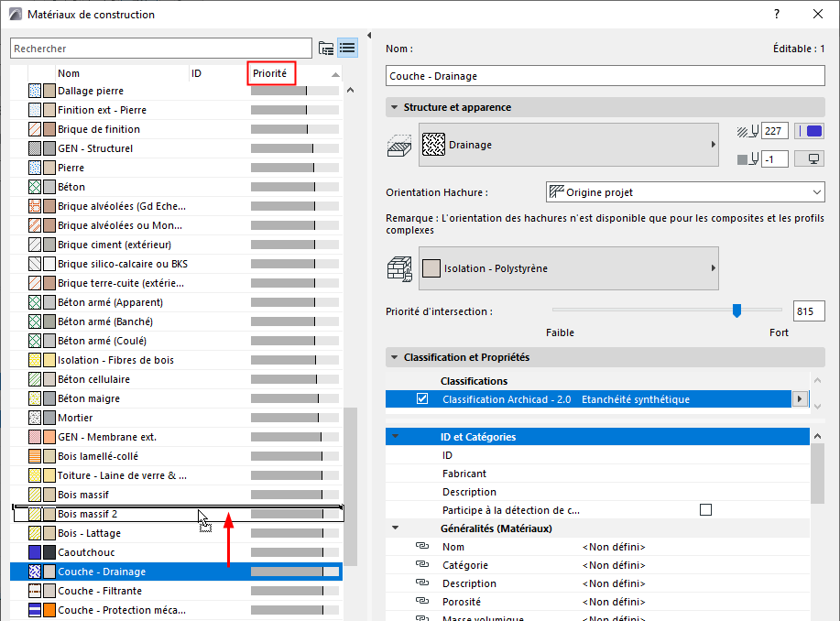Click link icon beside Nom property
Image resolution: width=840 pixels, height=621 pixels.
pyautogui.click(x=422, y=546)
